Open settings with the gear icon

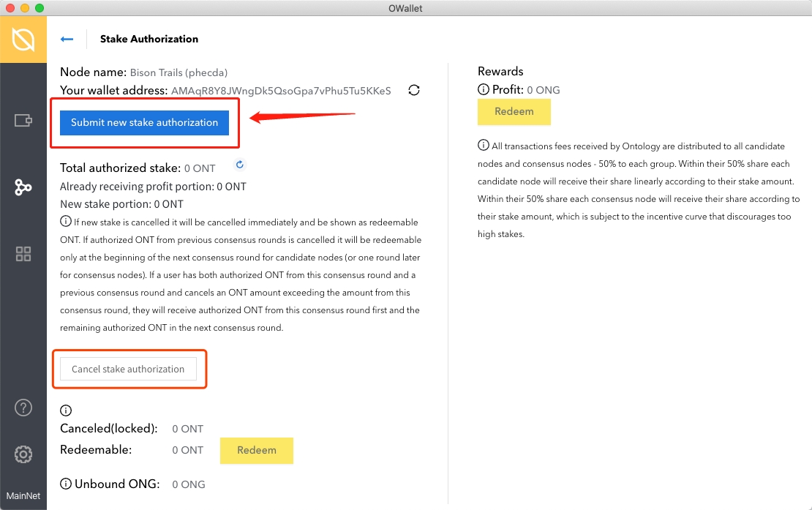[23, 454]
